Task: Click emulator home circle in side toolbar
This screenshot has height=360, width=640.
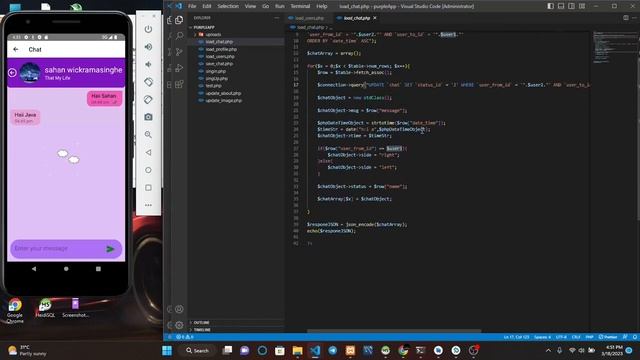Action: 148,170
